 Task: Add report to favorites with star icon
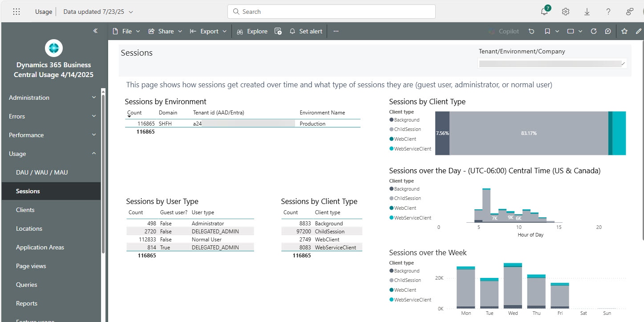pos(624,31)
